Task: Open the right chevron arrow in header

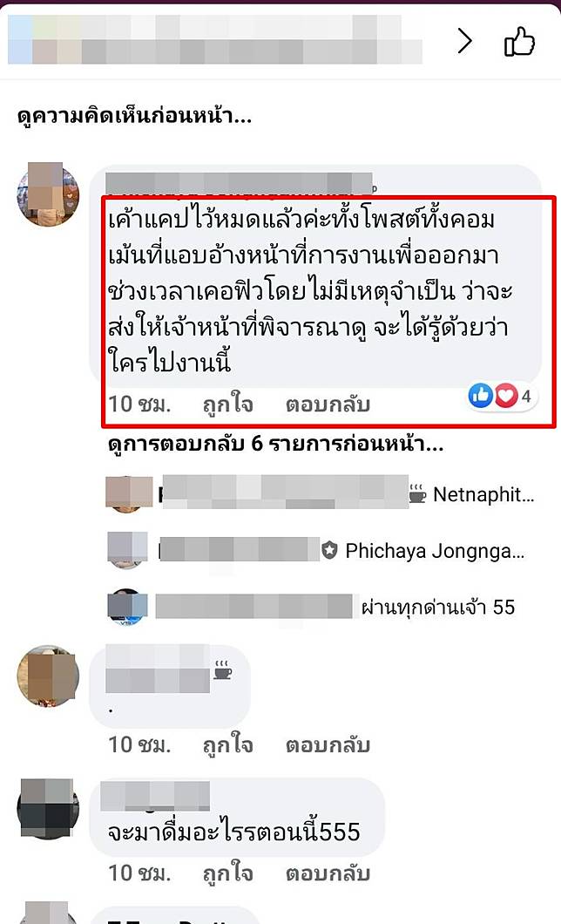Action: (465, 41)
